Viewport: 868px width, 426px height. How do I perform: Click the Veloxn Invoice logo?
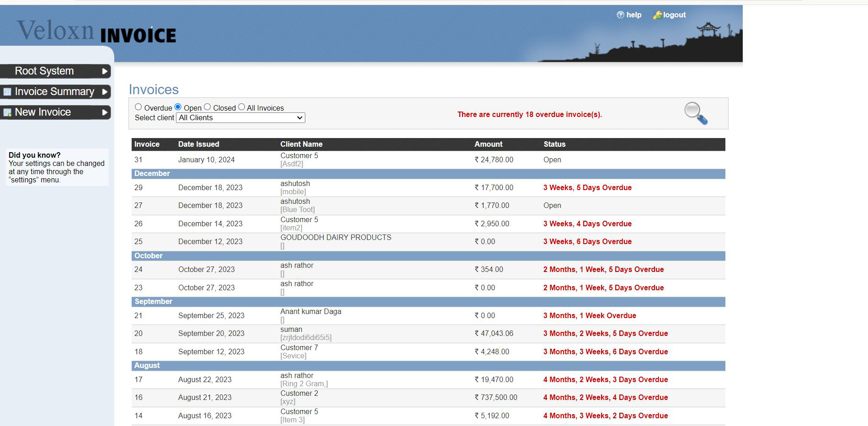96,32
